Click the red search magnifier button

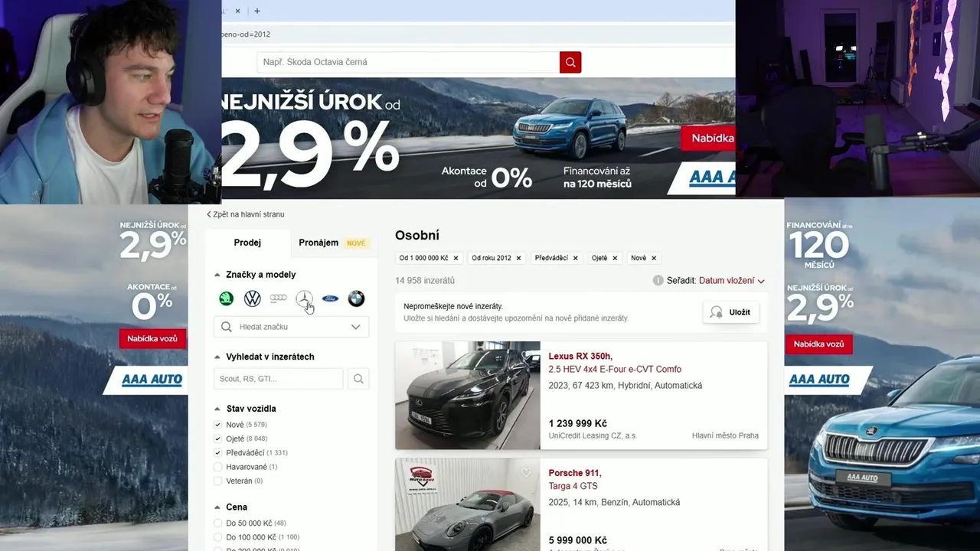point(570,62)
